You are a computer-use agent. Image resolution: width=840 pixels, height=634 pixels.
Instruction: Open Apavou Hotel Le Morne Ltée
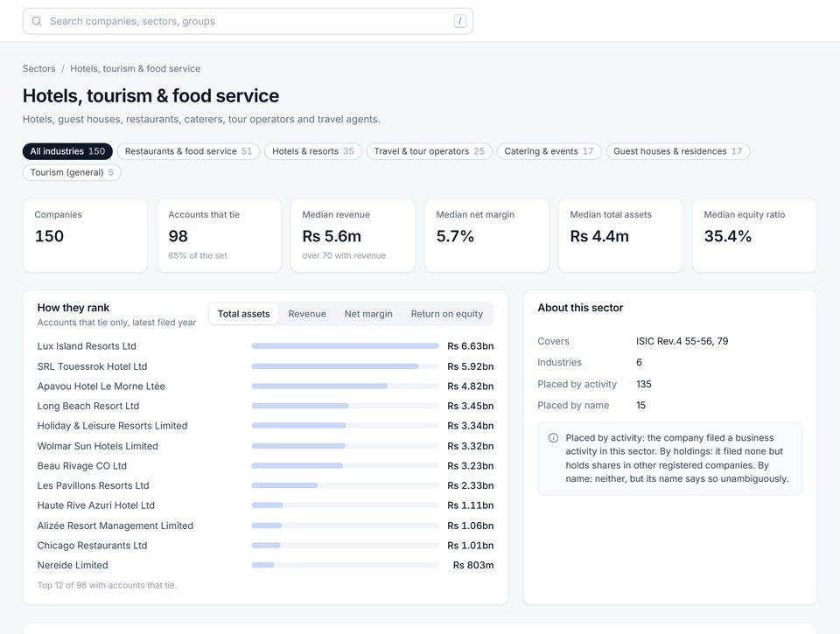101,386
